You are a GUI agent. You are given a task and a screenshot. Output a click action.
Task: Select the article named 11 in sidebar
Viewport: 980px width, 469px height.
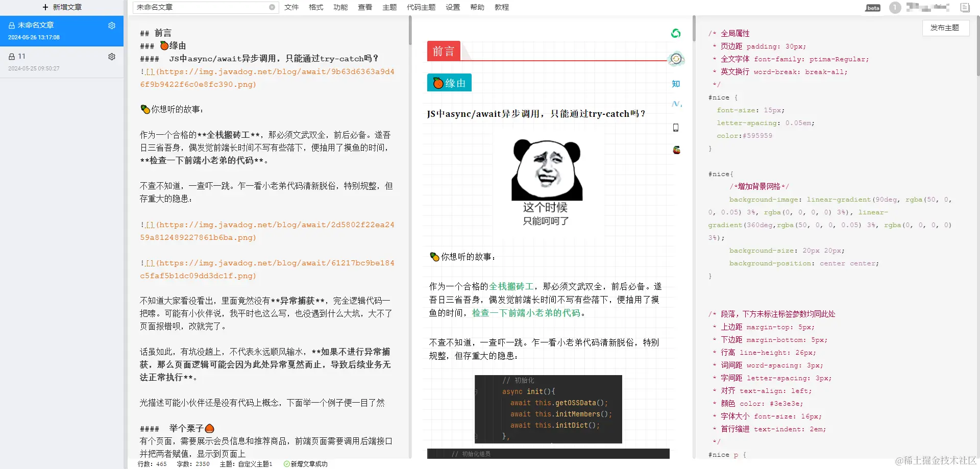point(62,62)
